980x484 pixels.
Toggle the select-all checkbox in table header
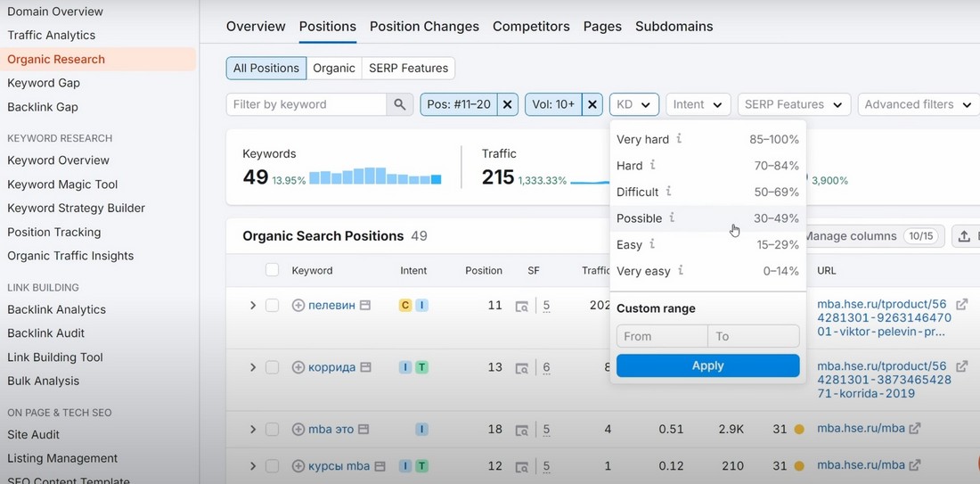click(x=273, y=270)
